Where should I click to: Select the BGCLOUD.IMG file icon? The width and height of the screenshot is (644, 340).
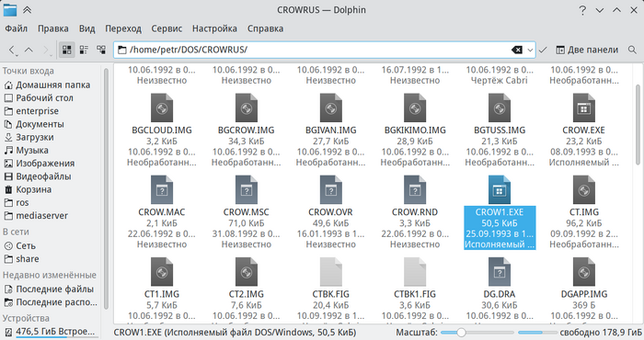click(162, 108)
